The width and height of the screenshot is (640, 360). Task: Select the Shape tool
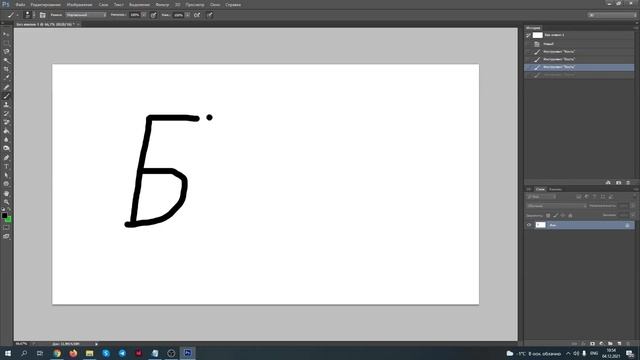[6, 184]
